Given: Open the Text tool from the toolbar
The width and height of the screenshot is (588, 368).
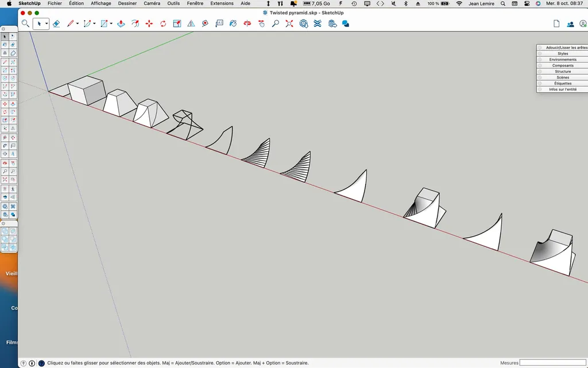Looking at the screenshot, I should pyautogui.click(x=219, y=24).
